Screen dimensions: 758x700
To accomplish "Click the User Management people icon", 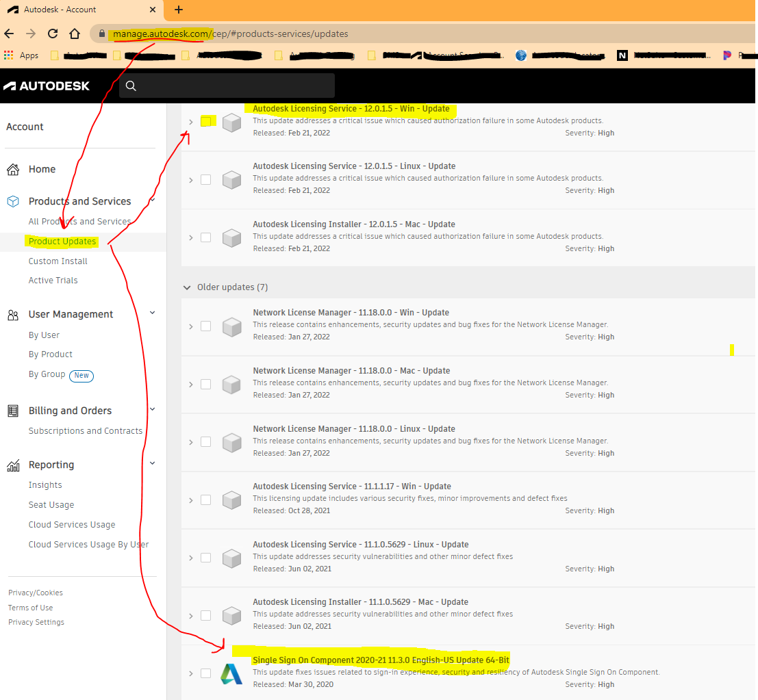I will [x=13, y=313].
